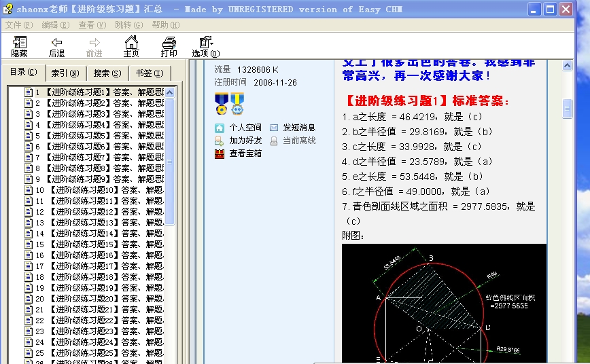Image resolution: width=590 pixels, height=364 pixels.
Task: Open the 选项 (Options) toolbar button
Action: point(206,47)
